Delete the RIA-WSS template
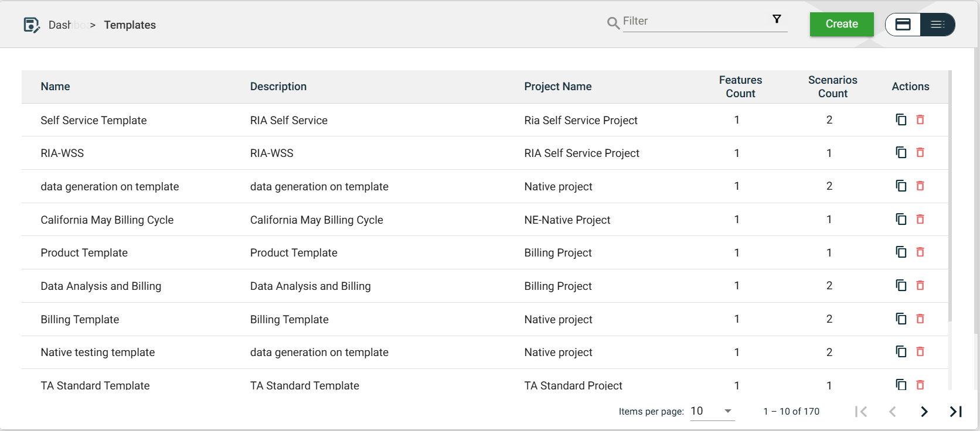The image size is (980, 431). 920,153
